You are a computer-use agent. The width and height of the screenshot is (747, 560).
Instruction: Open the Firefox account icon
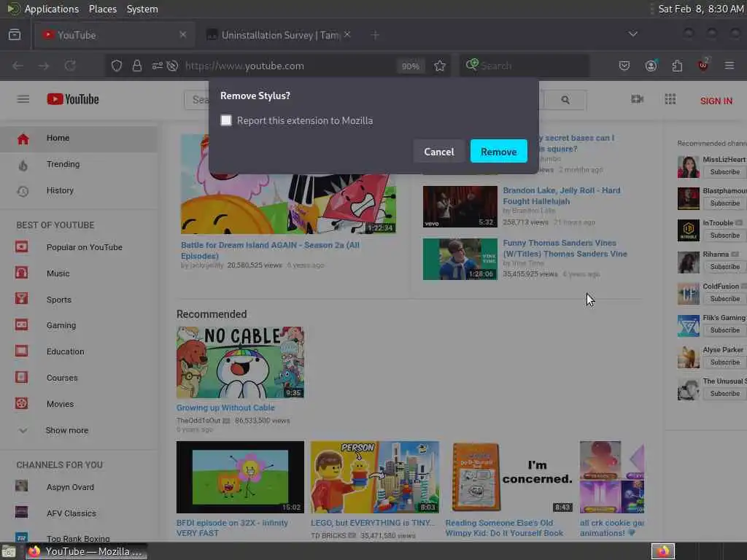click(651, 66)
